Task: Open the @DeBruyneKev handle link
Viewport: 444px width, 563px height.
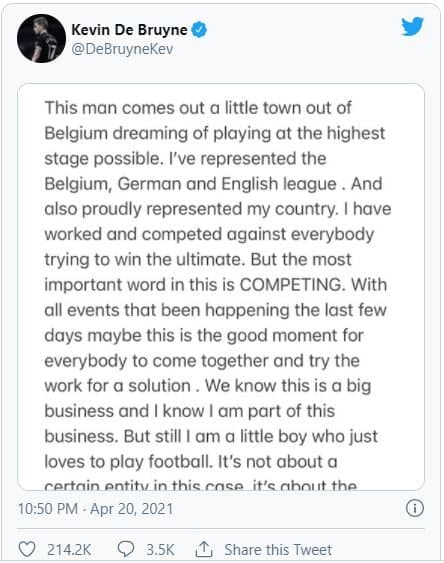Action: [x=122, y=49]
